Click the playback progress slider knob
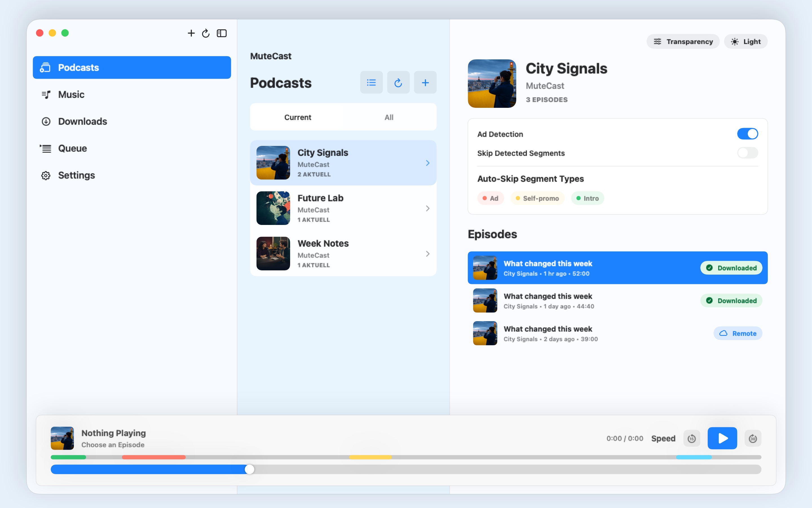The image size is (812, 508). point(249,469)
